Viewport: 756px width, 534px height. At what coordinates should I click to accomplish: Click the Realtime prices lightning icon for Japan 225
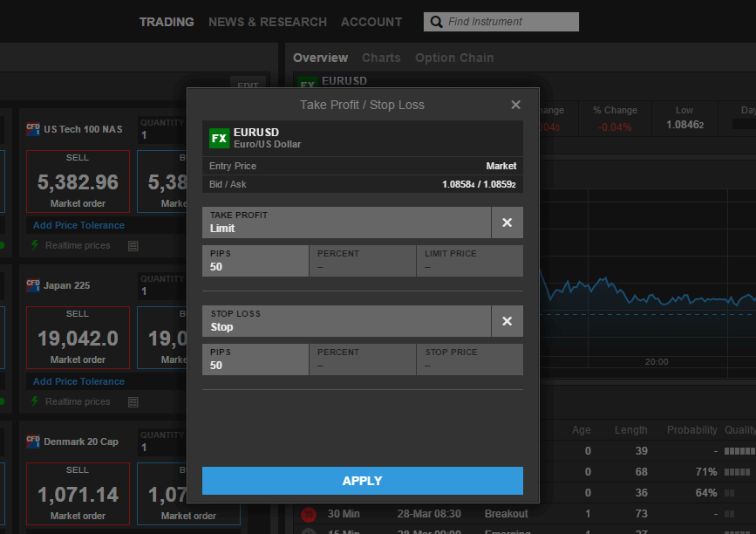pyautogui.click(x=35, y=401)
